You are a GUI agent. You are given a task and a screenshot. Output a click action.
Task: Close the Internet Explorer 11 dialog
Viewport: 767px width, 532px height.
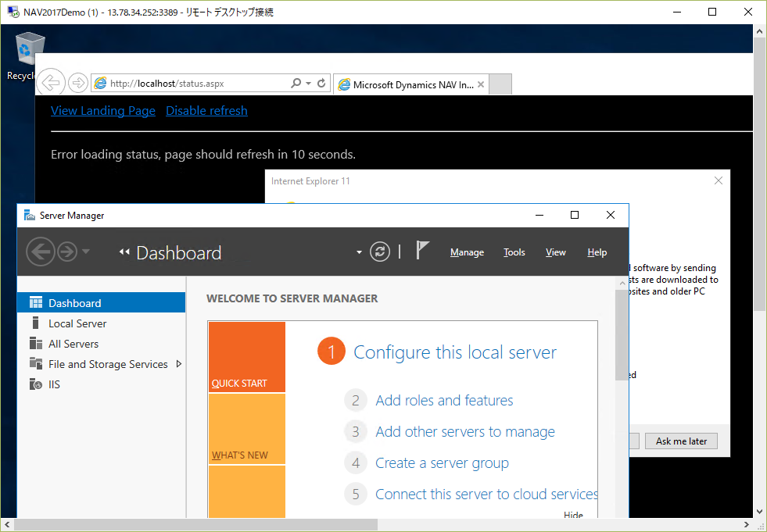click(x=718, y=180)
